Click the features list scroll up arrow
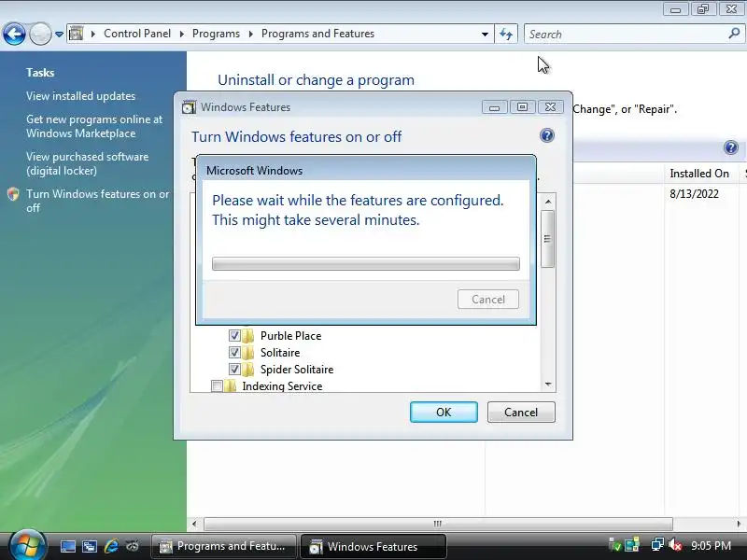Screen dimensions: 747x560 tap(548, 202)
